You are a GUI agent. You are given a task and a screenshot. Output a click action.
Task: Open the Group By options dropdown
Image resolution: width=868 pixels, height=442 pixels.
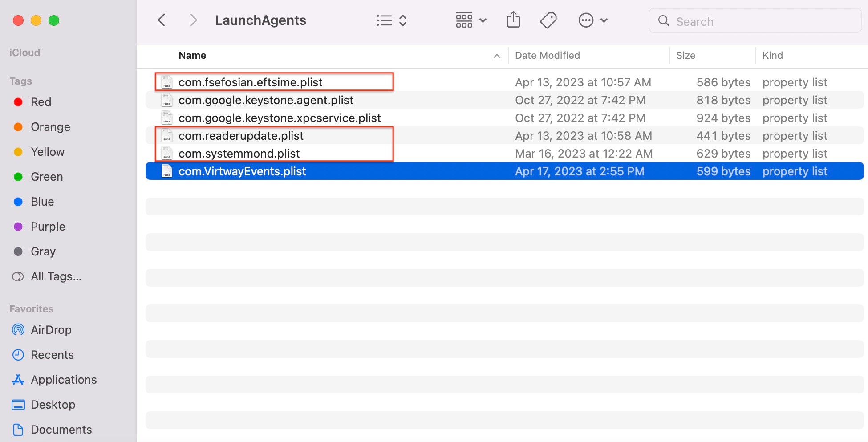click(x=471, y=20)
